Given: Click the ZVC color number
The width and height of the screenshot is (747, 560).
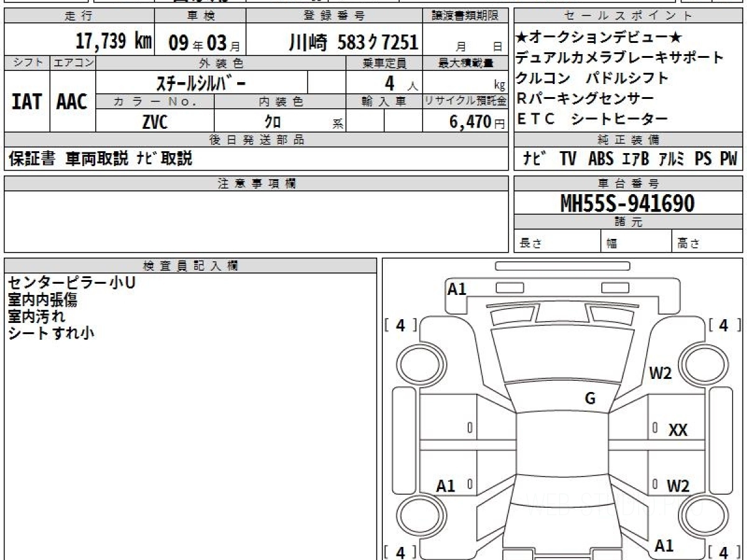Looking at the screenshot, I should [x=154, y=122].
